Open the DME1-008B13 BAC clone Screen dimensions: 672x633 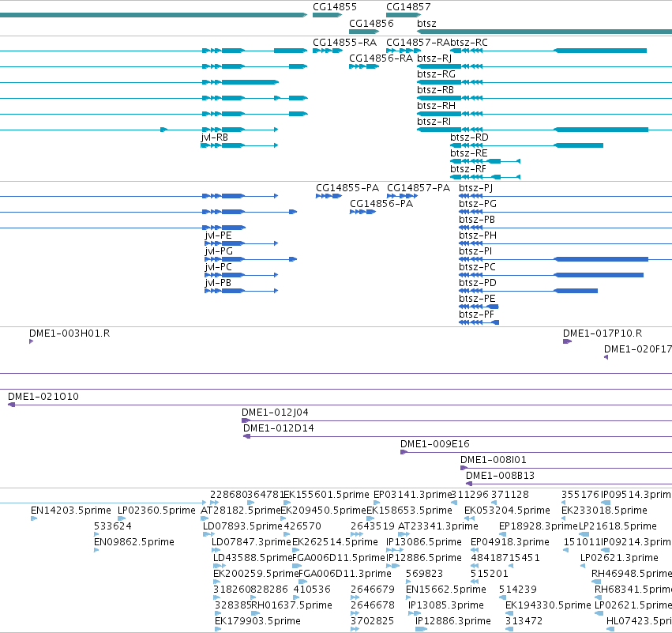569,484
